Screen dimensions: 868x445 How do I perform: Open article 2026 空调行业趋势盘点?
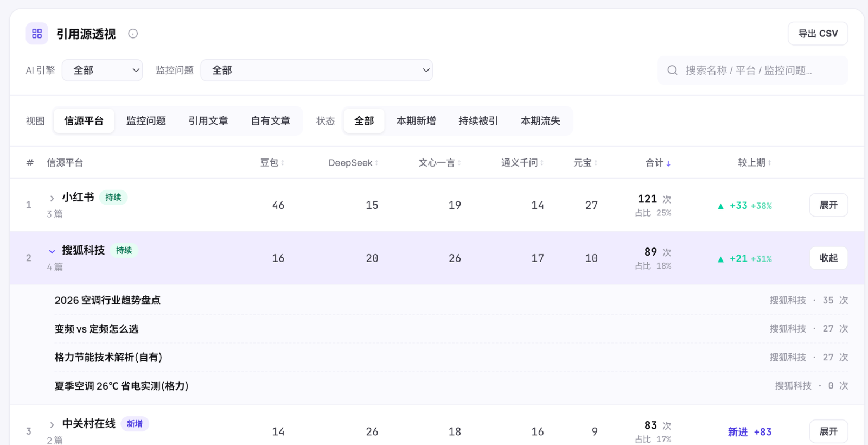107,300
